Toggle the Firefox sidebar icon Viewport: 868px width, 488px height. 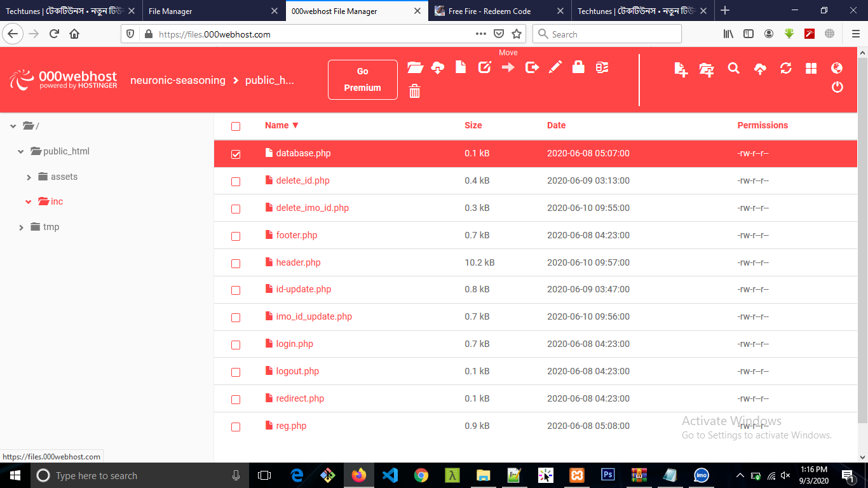[749, 34]
